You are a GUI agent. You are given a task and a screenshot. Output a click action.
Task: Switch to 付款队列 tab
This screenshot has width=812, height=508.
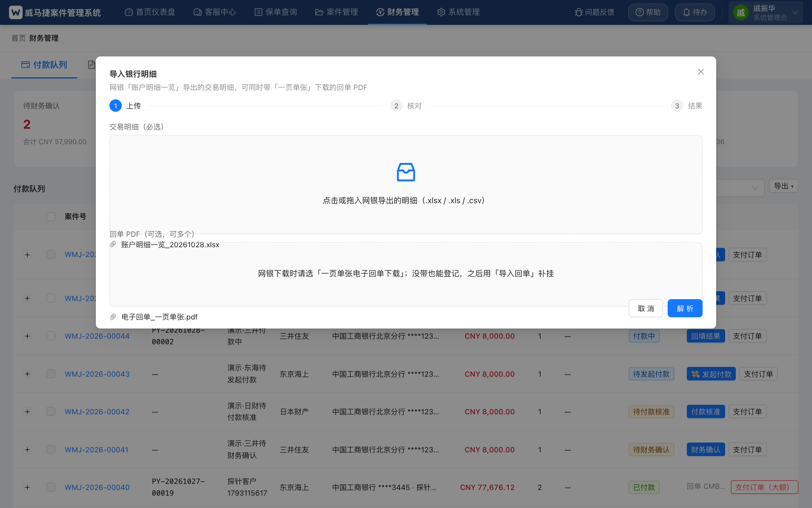(44, 65)
